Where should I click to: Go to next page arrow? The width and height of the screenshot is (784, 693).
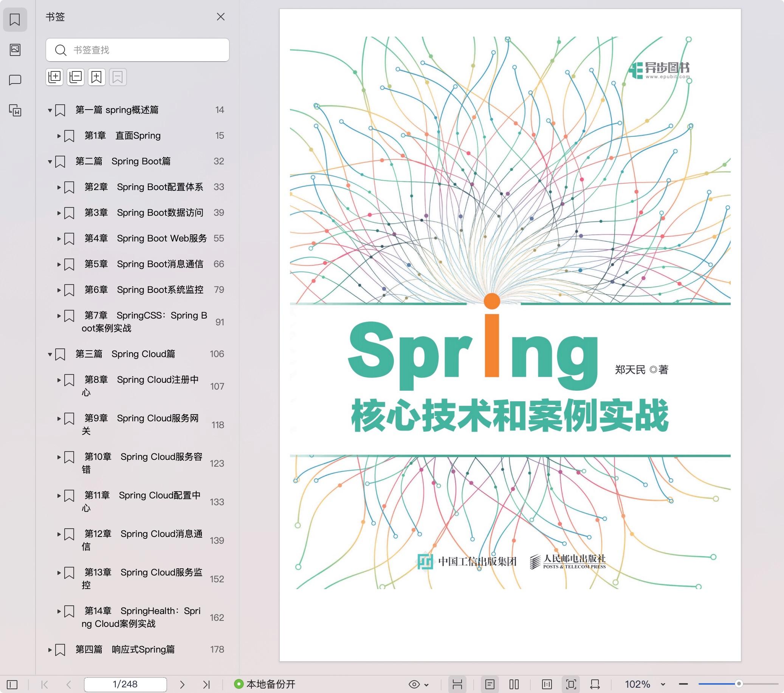pos(182,684)
